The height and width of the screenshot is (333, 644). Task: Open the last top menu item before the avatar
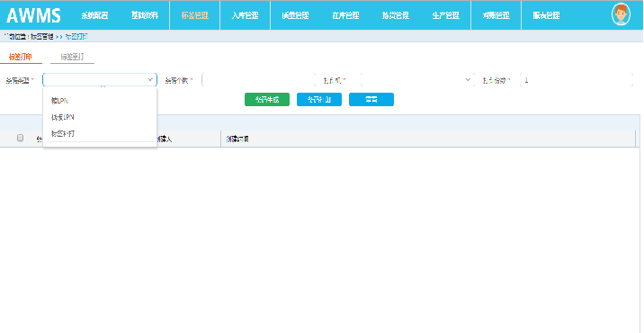click(x=546, y=15)
